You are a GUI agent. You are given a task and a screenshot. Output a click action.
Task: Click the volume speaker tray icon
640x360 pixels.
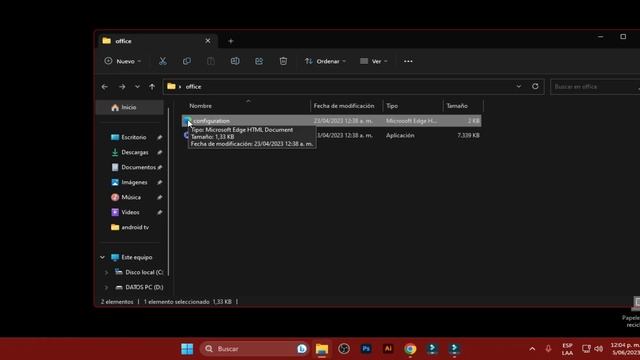[x=598, y=349]
